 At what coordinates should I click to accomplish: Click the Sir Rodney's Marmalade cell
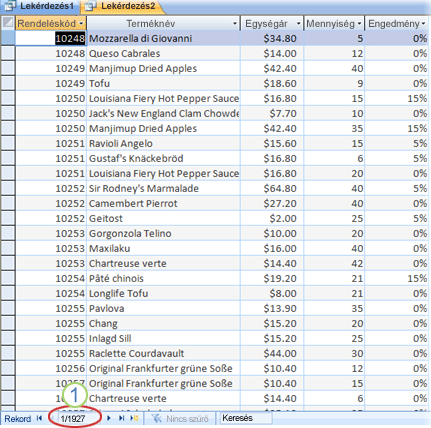tap(163, 188)
